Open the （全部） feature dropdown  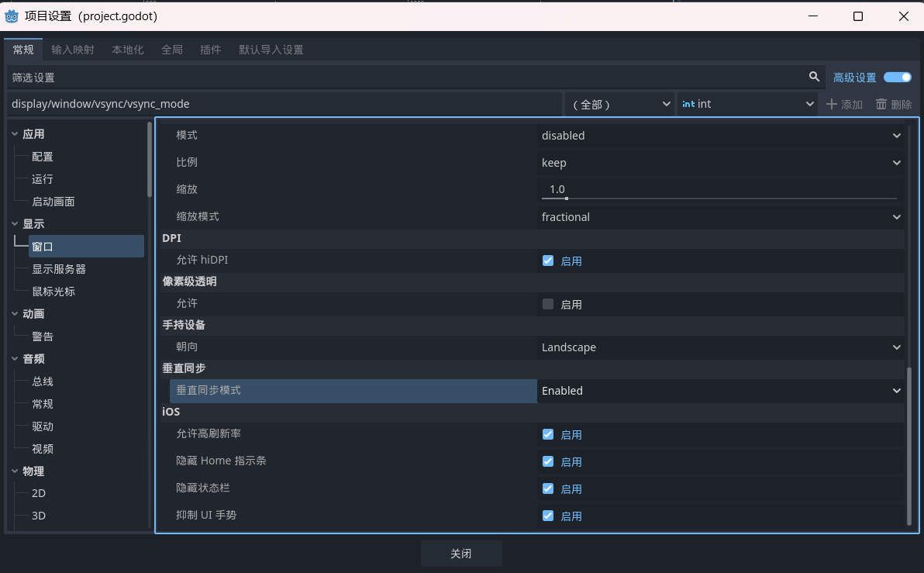pos(619,104)
